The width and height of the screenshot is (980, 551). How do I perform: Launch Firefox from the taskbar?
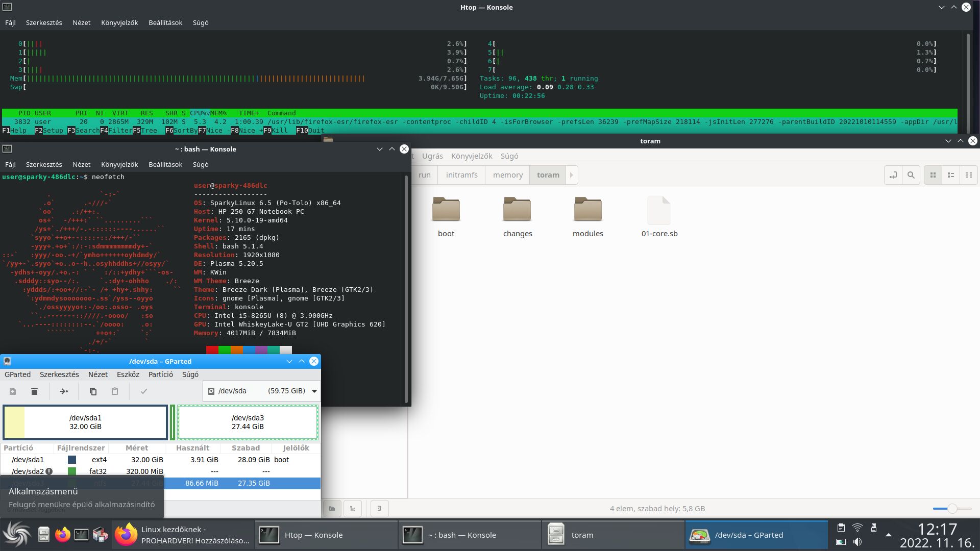63,535
